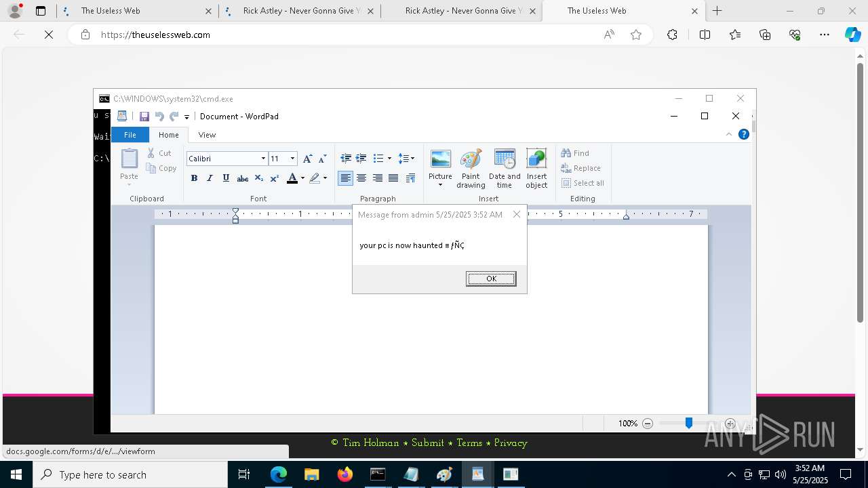This screenshot has height=488, width=868.
Task: Click the WordPad zoom slider handle
Action: click(688, 424)
